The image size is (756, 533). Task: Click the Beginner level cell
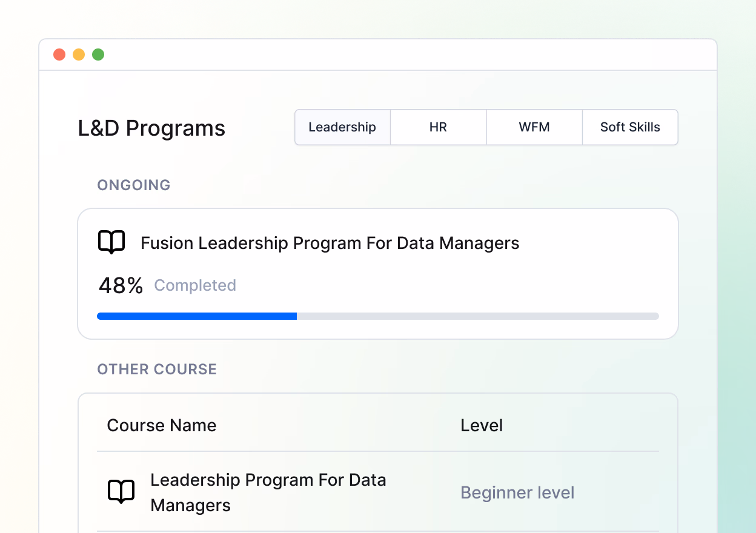(x=517, y=492)
